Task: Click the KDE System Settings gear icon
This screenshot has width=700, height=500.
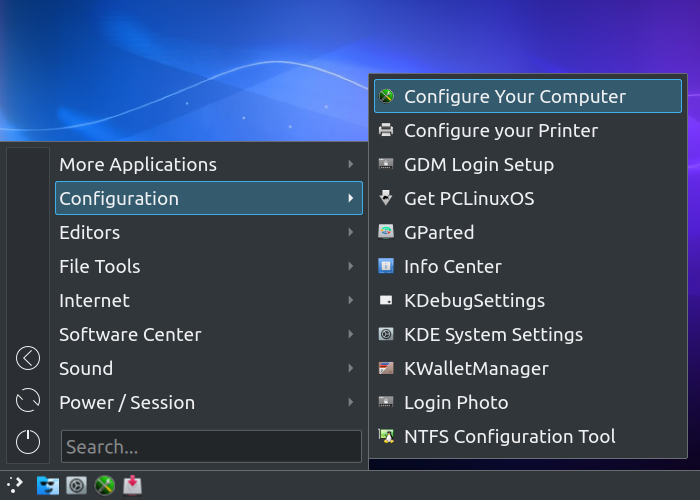Action: point(386,334)
